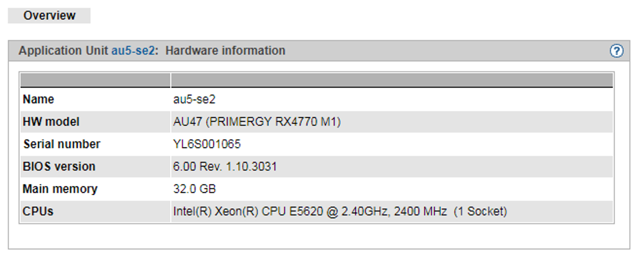This screenshot has width=644, height=259.
Task: Click the help question mark icon
Action: click(616, 51)
